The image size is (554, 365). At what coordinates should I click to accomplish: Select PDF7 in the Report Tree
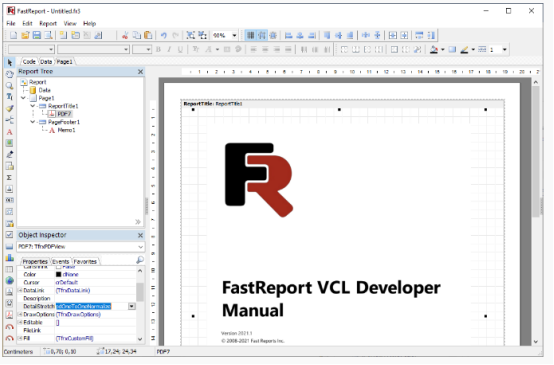coord(64,114)
